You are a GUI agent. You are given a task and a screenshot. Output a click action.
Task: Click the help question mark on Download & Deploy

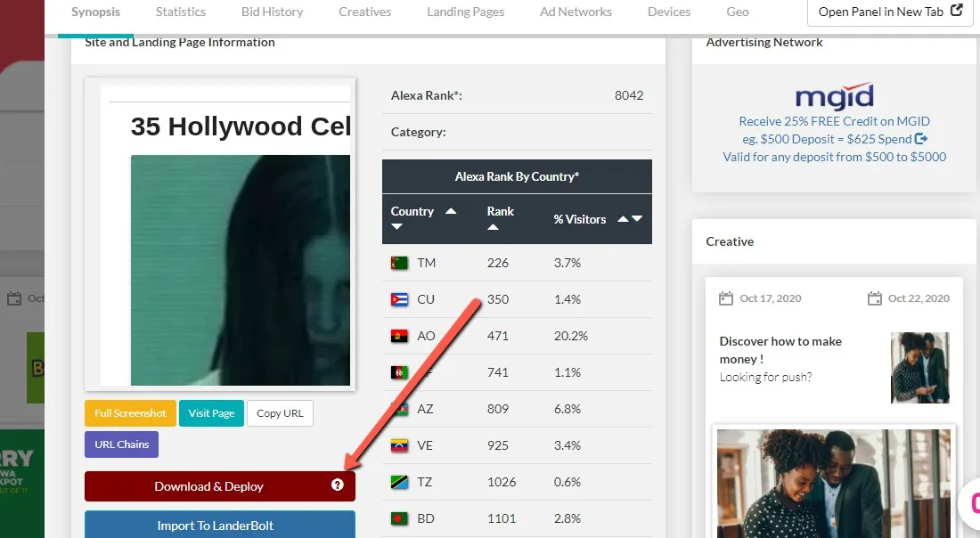click(x=338, y=485)
